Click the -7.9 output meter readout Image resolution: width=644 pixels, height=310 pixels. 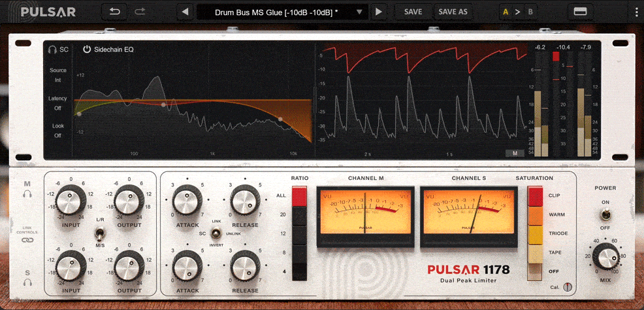point(586,48)
